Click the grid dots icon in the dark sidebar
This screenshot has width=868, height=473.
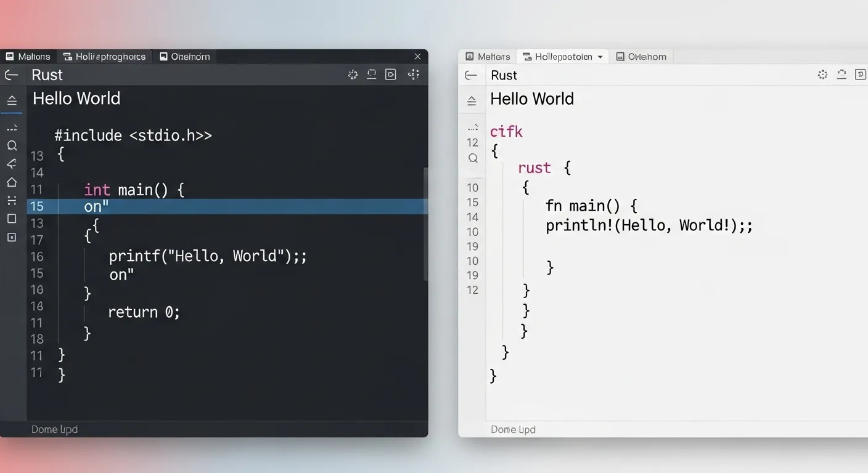tap(12, 200)
